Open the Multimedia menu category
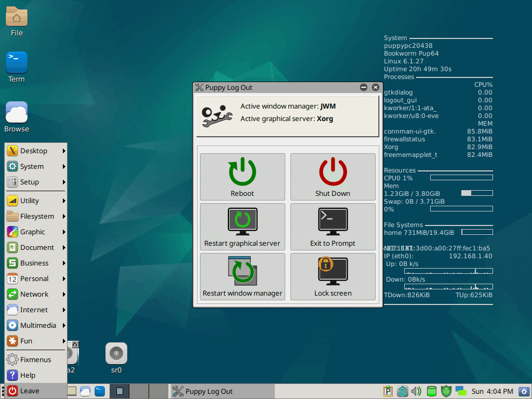This screenshot has height=399, width=532. 36,325
